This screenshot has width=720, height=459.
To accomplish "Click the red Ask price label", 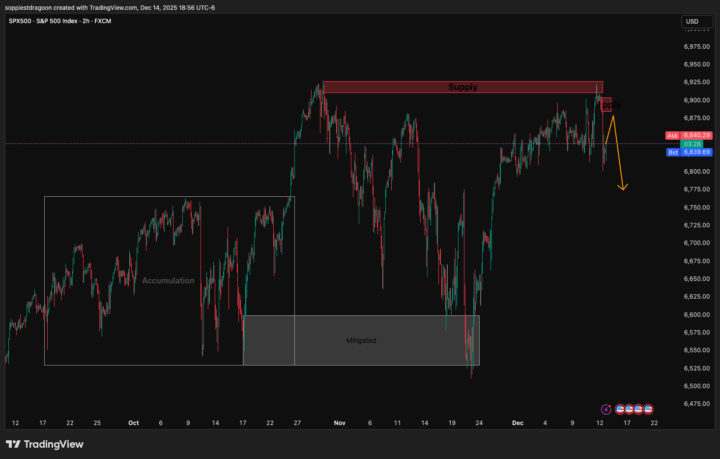I will tap(689, 135).
